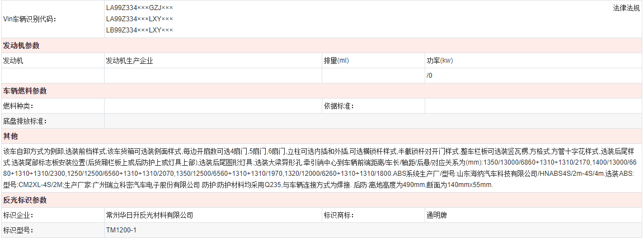Viewport: 644px width, 238px height.
Task: Open the 法律法规 link
Action: (626, 8)
